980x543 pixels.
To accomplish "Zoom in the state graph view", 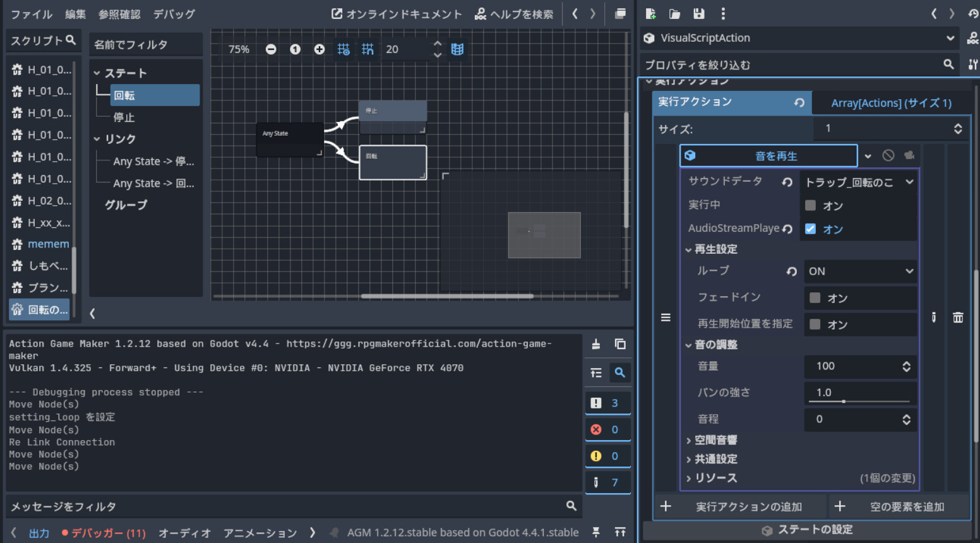I will (320, 49).
